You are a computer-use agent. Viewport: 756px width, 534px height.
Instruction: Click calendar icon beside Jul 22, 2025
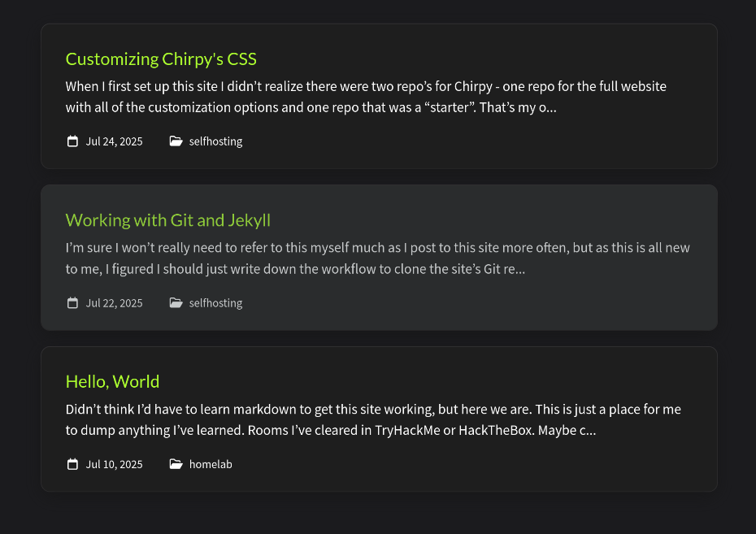pos(72,302)
